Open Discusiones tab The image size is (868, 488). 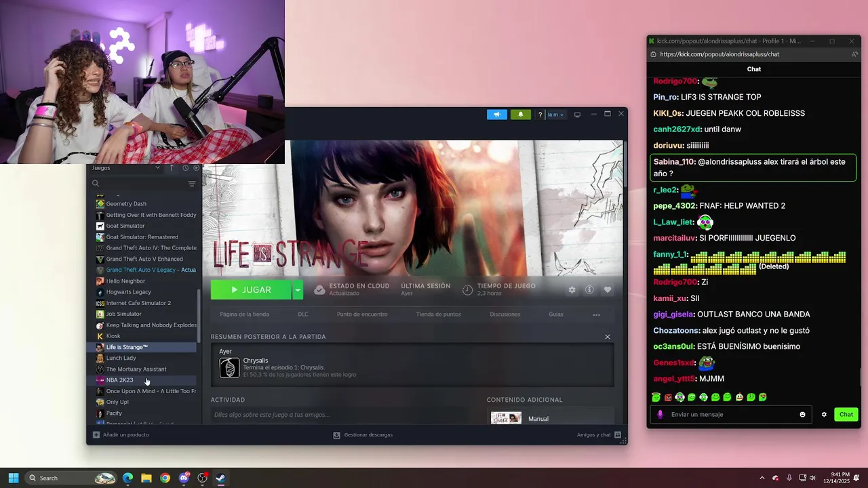[505, 314]
